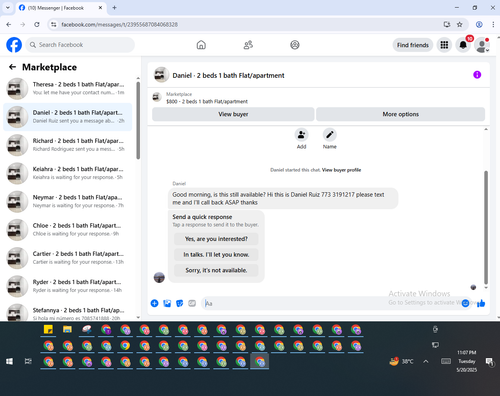Open the taskbar clock showing 11:07 PM
The image size is (500, 396).
(x=467, y=361)
